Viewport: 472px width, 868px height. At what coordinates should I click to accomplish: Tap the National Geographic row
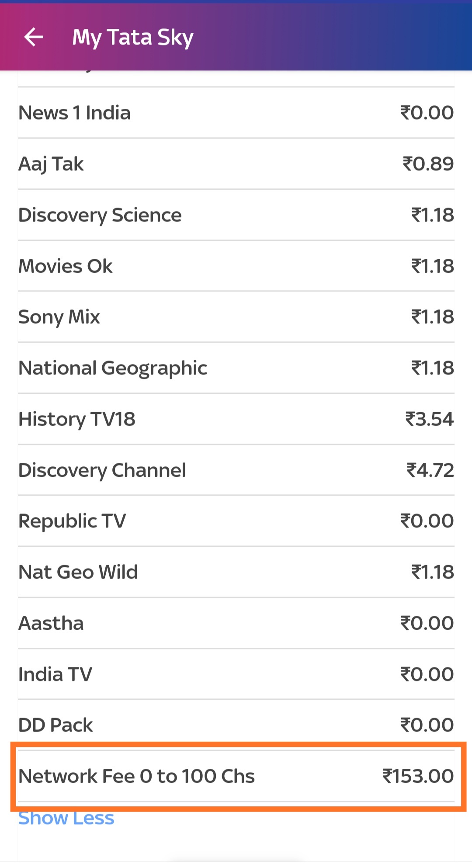pyautogui.click(x=236, y=368)
